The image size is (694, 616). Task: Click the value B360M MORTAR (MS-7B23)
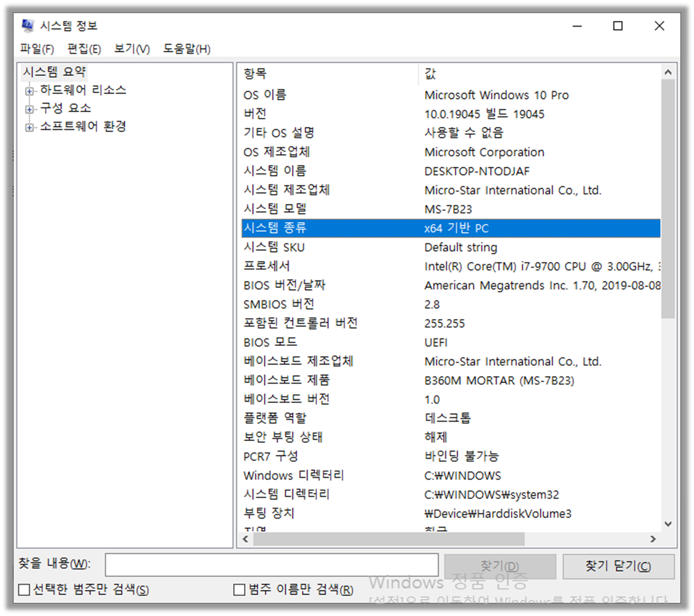499,381
